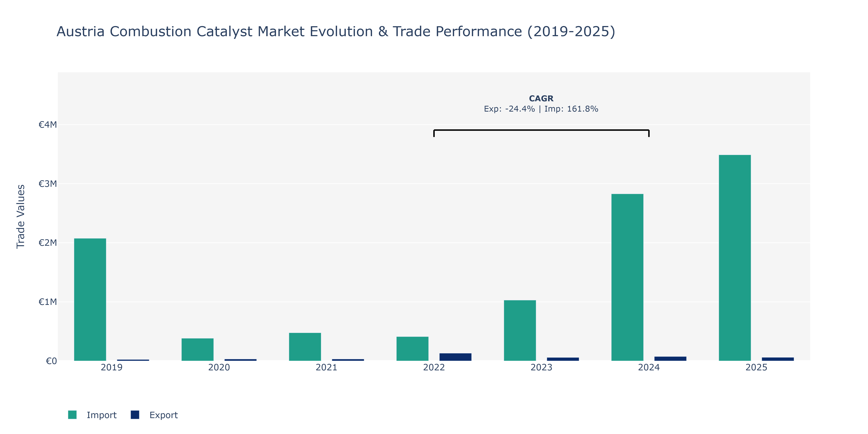Click the 2025 x-axis label

click(x=756, y=367)
